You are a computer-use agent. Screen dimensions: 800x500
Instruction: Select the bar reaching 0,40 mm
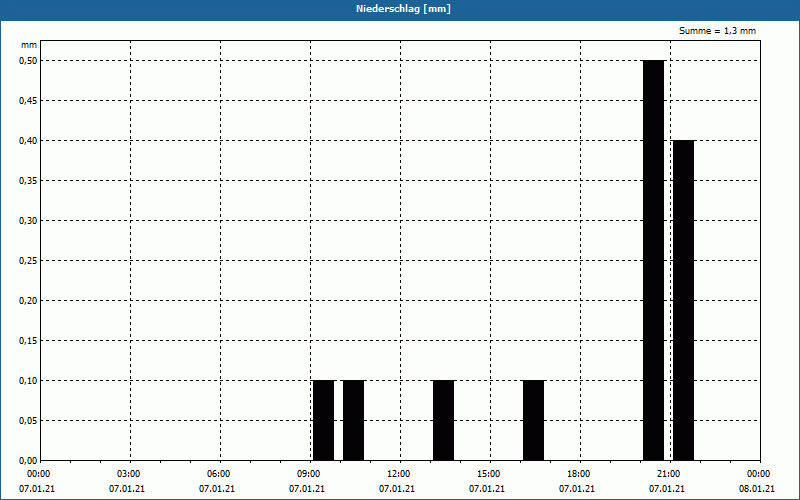tap(684, 300)
